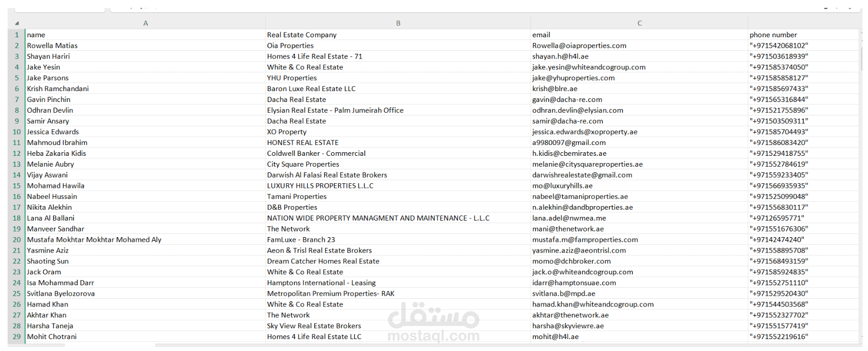This screenshot has width=868, height=351.
Task: Select row 15 header
Action: [17, 186]
